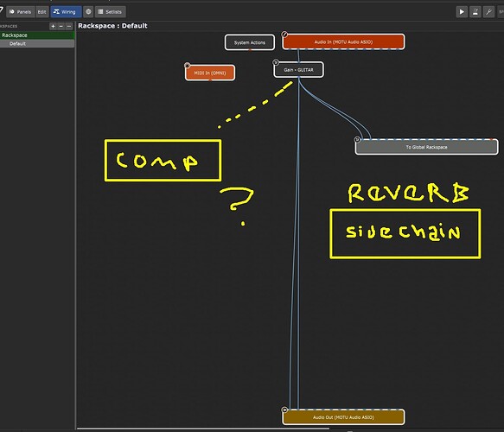Open the tuner (tuning fork icon)
This screenshot has width=504, height=432.
click(x=488, y=12)
